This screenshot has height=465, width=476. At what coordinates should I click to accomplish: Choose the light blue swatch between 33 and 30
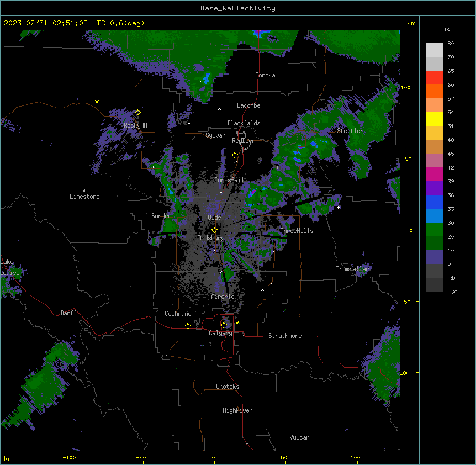click(x=434, y=216)
